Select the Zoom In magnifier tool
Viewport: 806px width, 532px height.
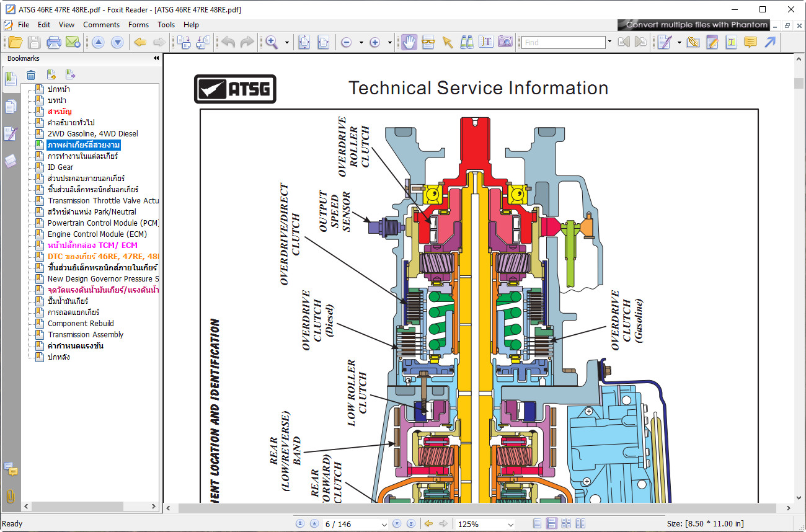(x=272, y=42)
